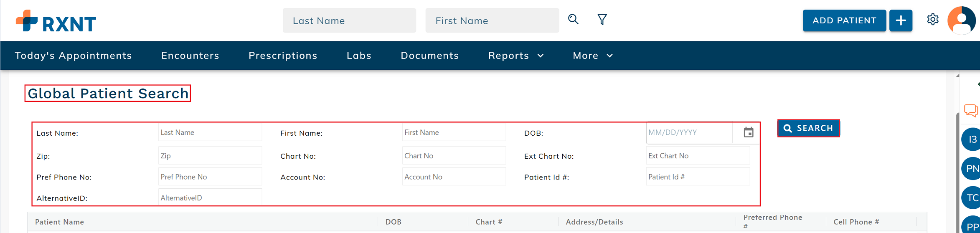Open the Encounters menu item
Viewport: 980px width, 233px height.
pyautogui.click(x=190, y=56)
